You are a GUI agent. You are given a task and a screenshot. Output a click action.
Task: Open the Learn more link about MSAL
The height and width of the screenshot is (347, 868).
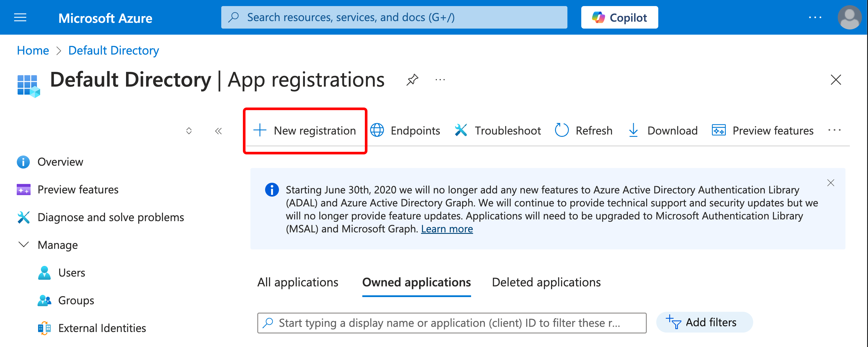[447, 229]
